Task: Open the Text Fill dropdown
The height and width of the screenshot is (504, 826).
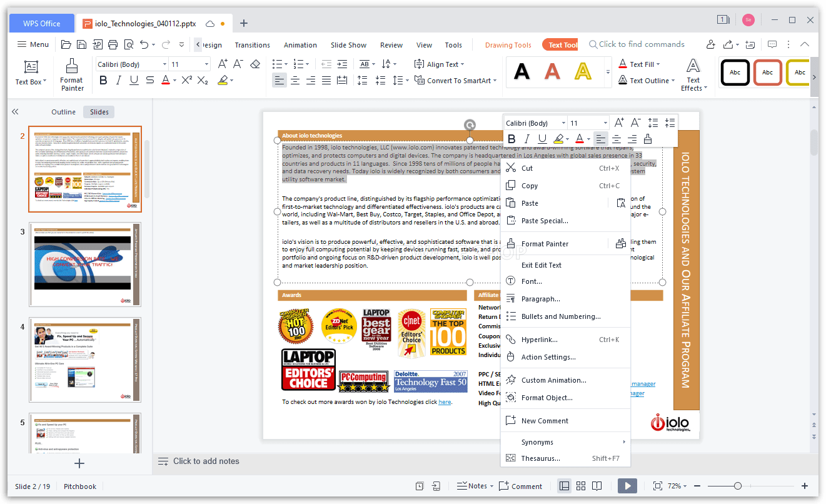Action: (639, 64)
